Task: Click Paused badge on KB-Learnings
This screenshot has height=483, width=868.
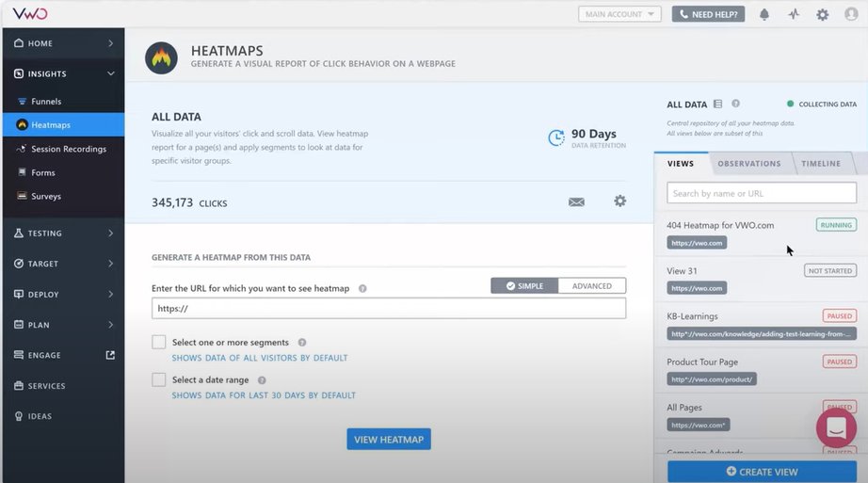Action: click(839, 316)
